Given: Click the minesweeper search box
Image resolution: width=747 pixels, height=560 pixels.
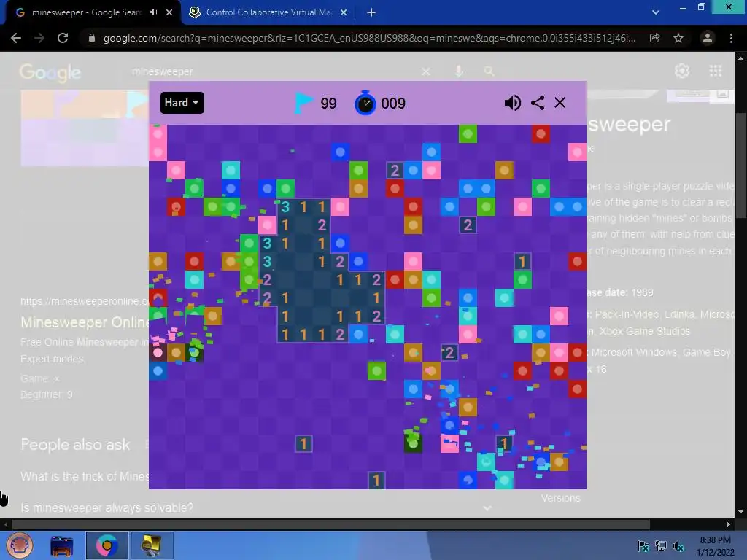Looking at the screenshot, I should pyautogui.click(x=271, y=71).
